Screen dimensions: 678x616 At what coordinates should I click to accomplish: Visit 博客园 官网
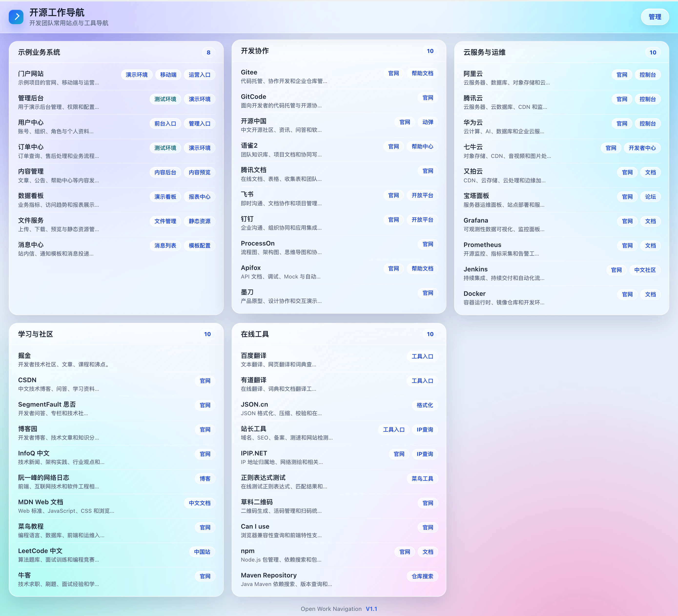pos(205,430)
